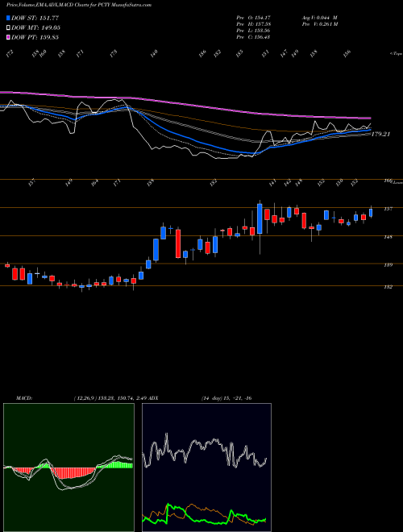Click the magenta DOW PT legend swatch
This screenshot has height=532, width=403.
coord(8,37)
